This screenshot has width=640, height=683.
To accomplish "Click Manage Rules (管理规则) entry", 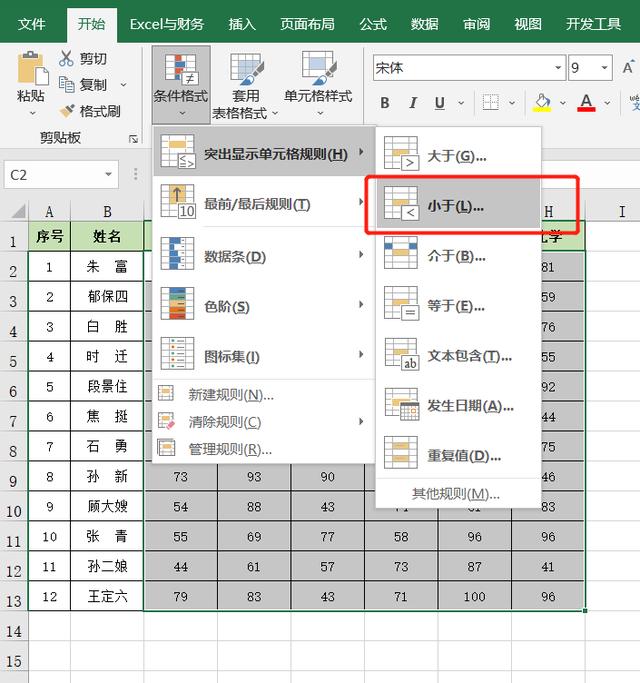I will click(x=230, y=449).
